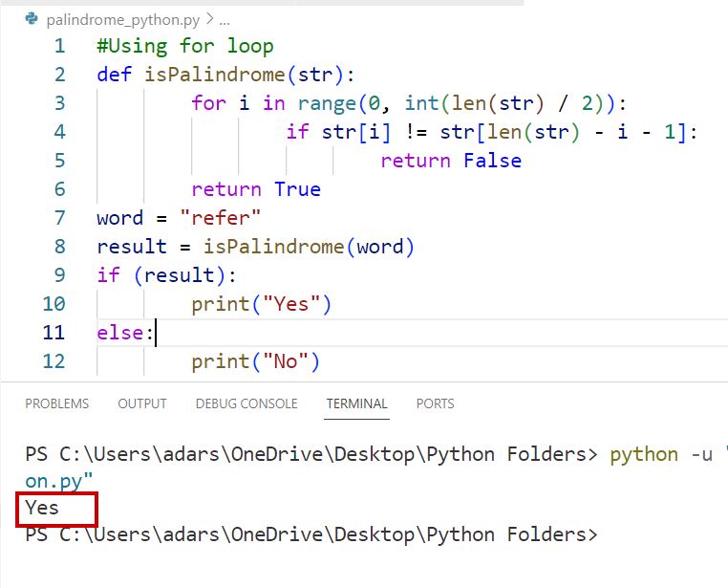Viewport: 728px width, 588px height.
Task: Click the breadcrumb ellipsis after the filename
Action: pyautogui.click(x=225, y=21)
